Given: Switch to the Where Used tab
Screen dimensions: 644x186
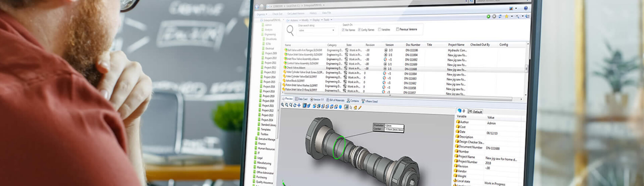Looking at the screenshot, I should (x=370, y=101).
